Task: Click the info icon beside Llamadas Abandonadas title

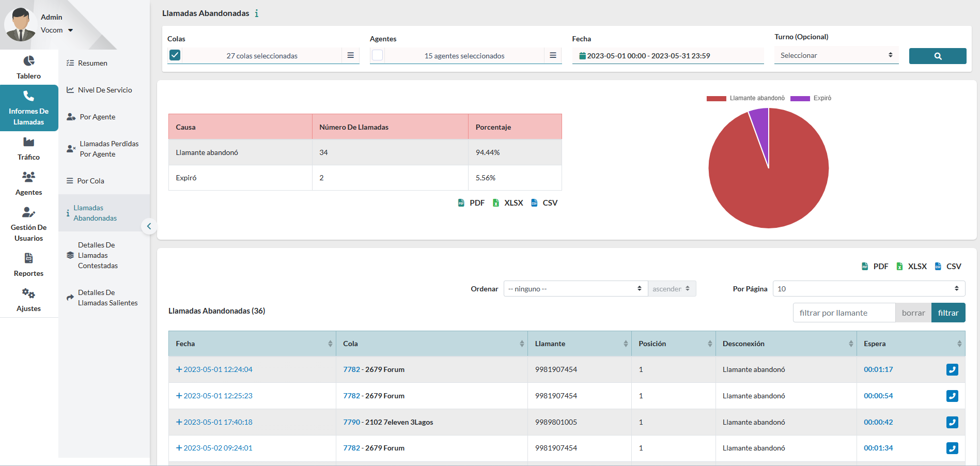Action: pyautogui.click(x=257, y=13)
